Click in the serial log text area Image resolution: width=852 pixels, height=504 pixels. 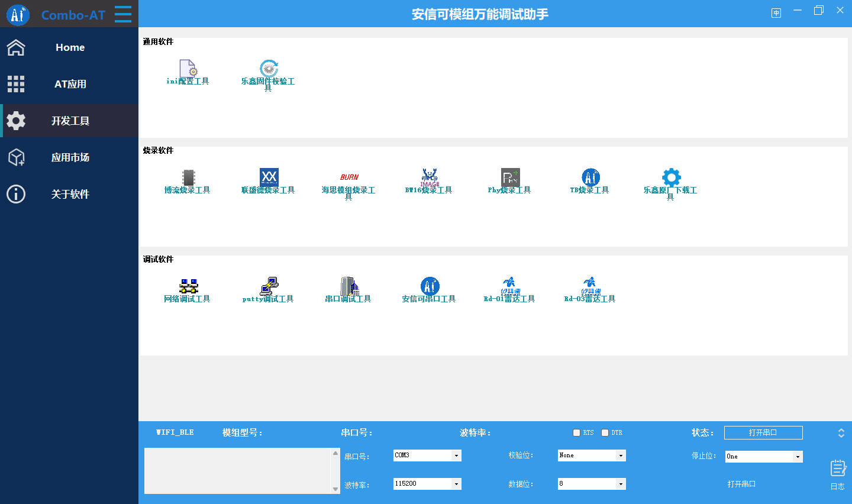[x=238, y=471]
